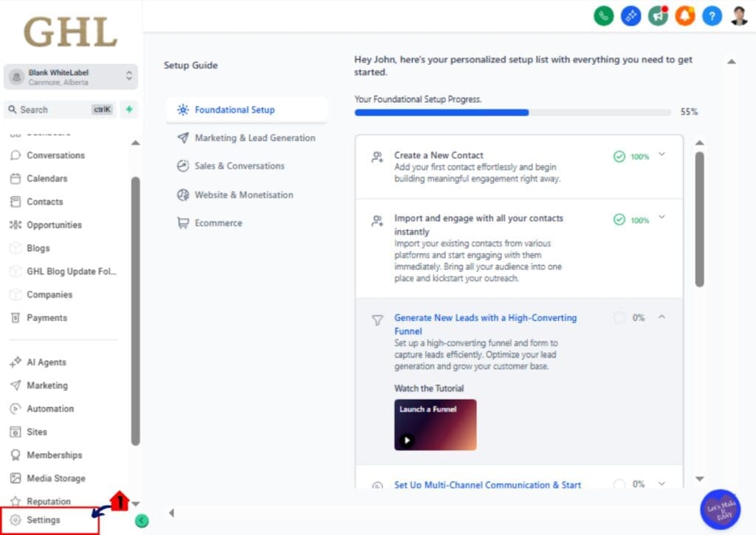
Task: Click the completion check on Import and engage task
Action: 620,220
